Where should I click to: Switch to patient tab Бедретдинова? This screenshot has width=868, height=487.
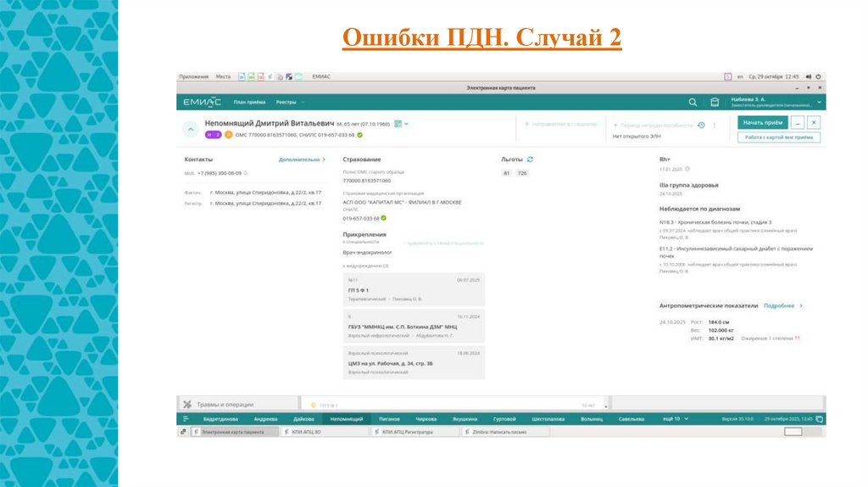pos(220,419)
